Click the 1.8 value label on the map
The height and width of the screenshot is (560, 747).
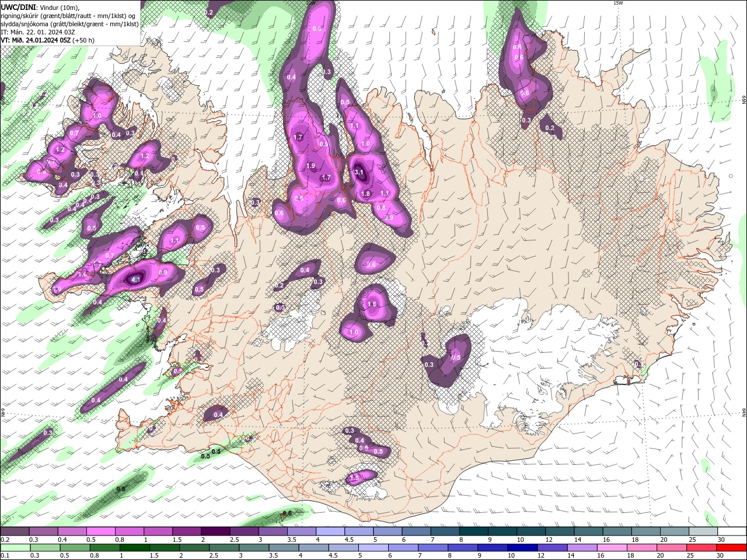click(x=366, y=194)
